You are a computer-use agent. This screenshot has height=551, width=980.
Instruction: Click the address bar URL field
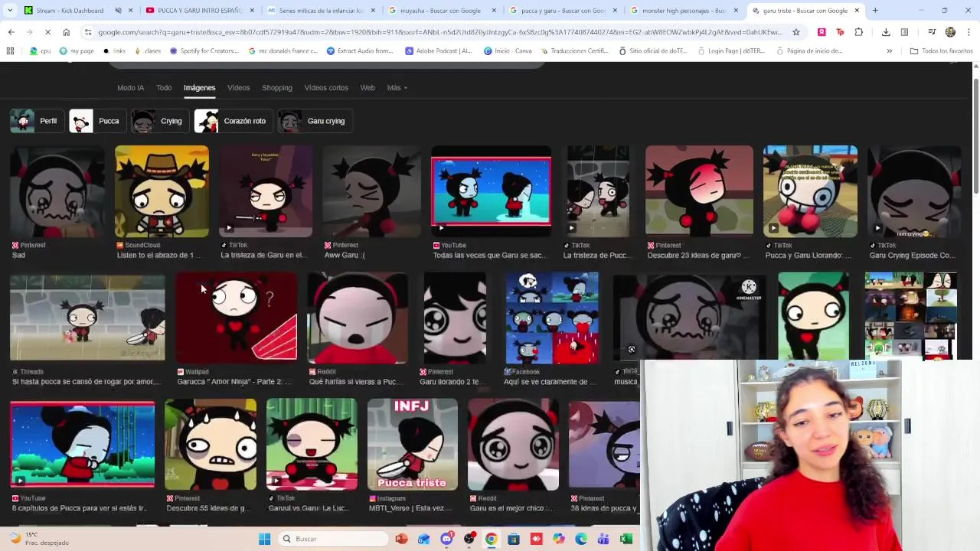440,32
